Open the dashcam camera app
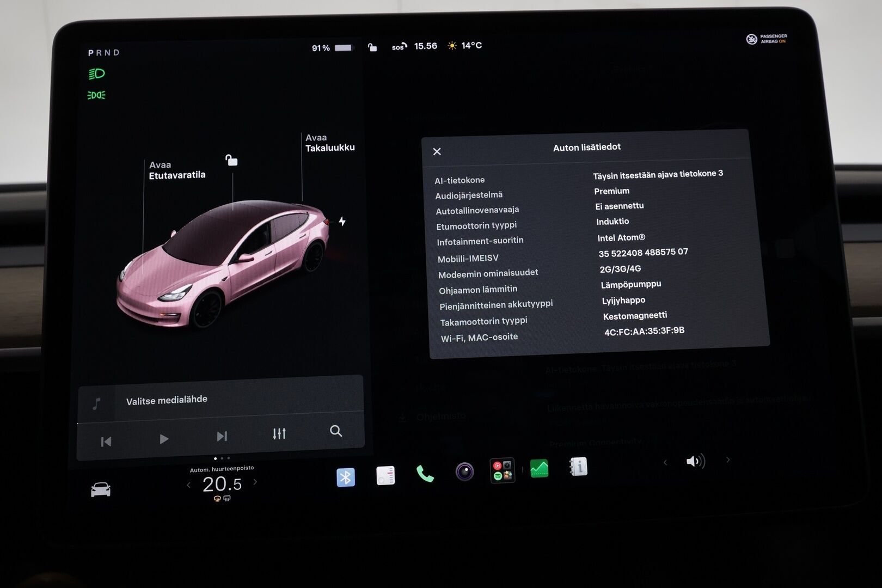This screenshot has width=882, height=588. click(464, 471)
